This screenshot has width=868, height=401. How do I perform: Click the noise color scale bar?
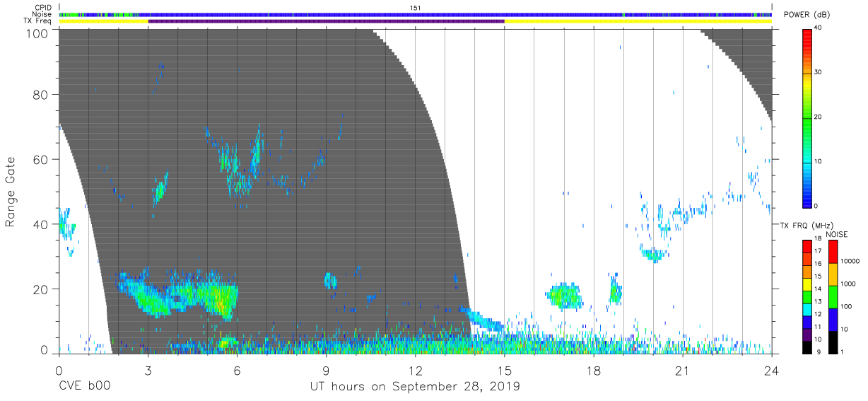[x=833, y=297]
